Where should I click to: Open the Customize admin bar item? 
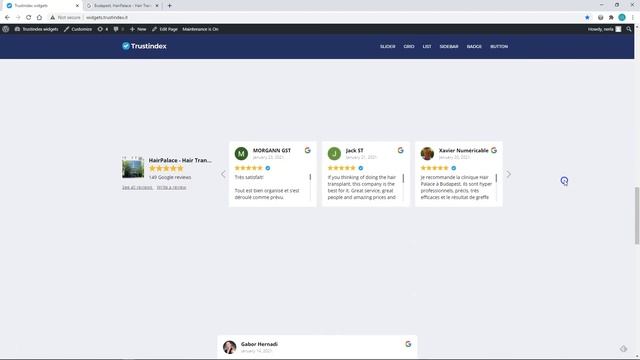click(78, 29)
